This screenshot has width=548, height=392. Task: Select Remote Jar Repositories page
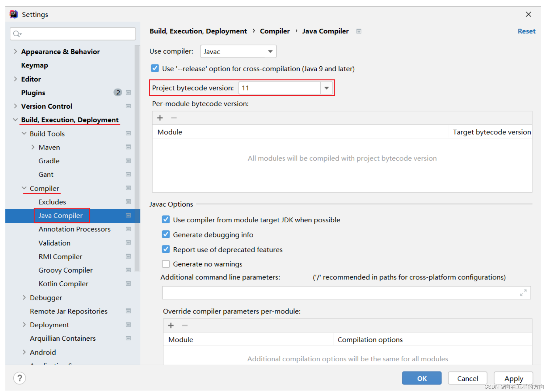69,311
